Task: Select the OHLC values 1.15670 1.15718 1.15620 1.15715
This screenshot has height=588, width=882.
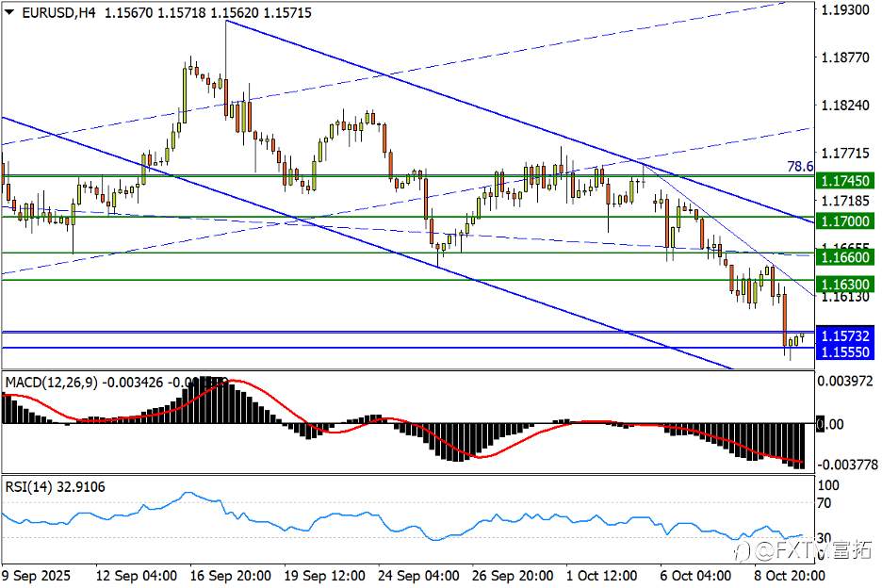Action: (208, 13)
